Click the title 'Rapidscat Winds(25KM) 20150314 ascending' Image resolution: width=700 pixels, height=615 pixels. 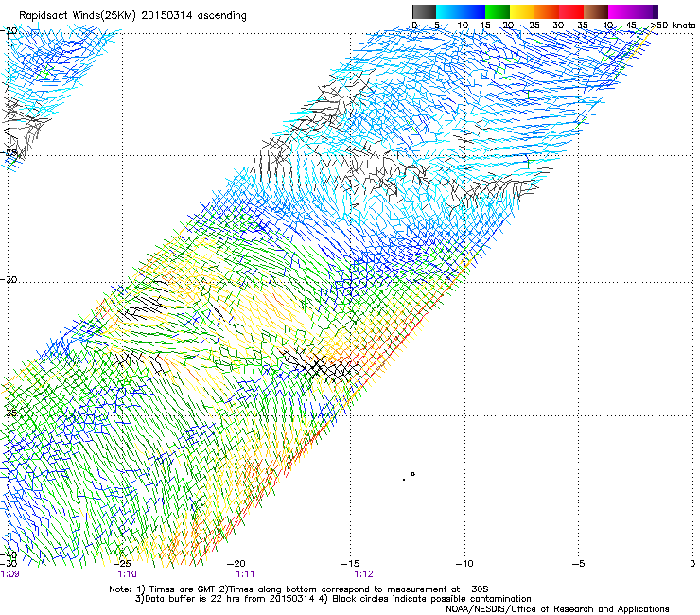click(x=132, y=16)
